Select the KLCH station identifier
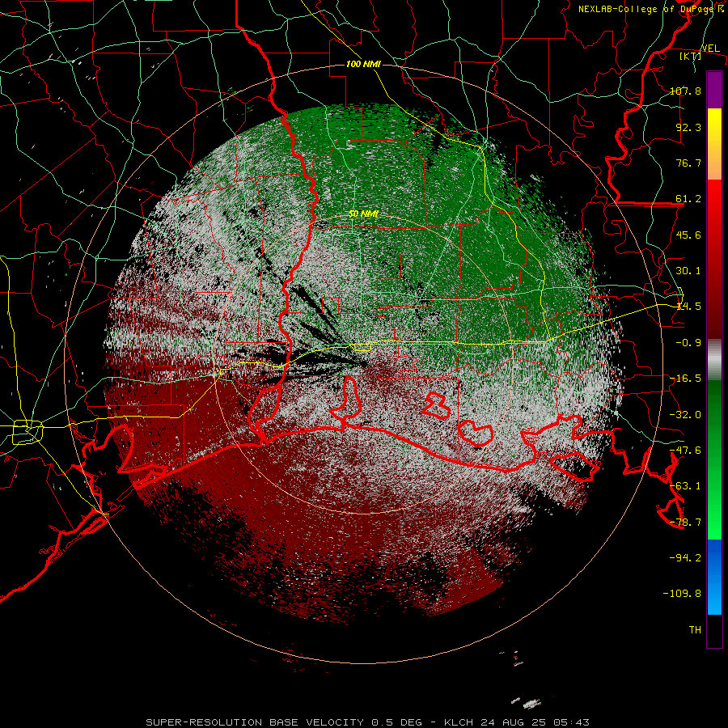Viewport: 728px width, 728px height. pyautogui.click(x=459, y=722)
